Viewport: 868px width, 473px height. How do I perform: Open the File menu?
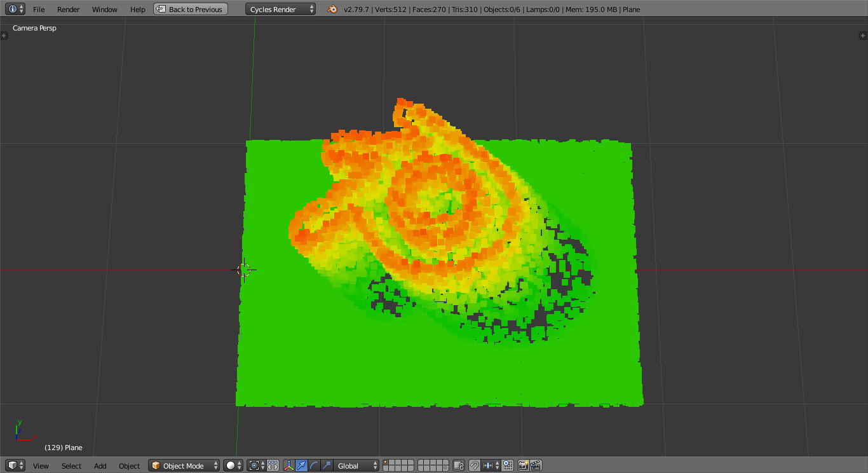(x=39, y=9)
